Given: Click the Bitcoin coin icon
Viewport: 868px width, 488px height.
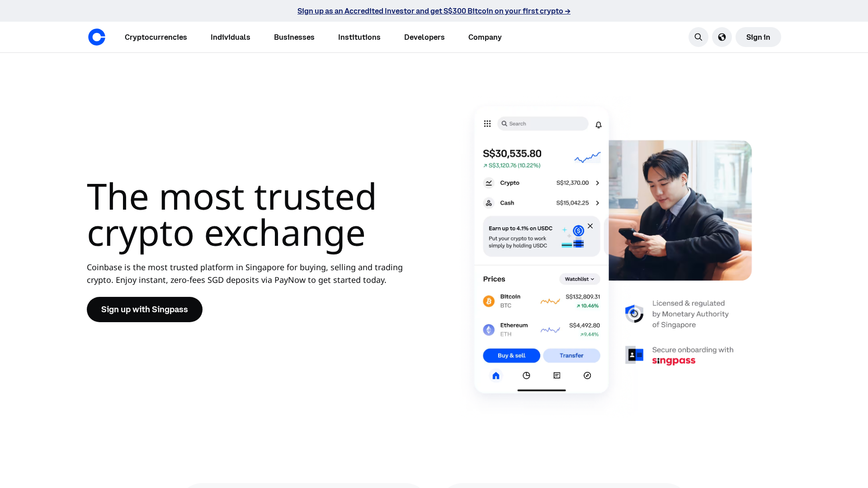Looking at the screenshot, I should tap(489, 301).
